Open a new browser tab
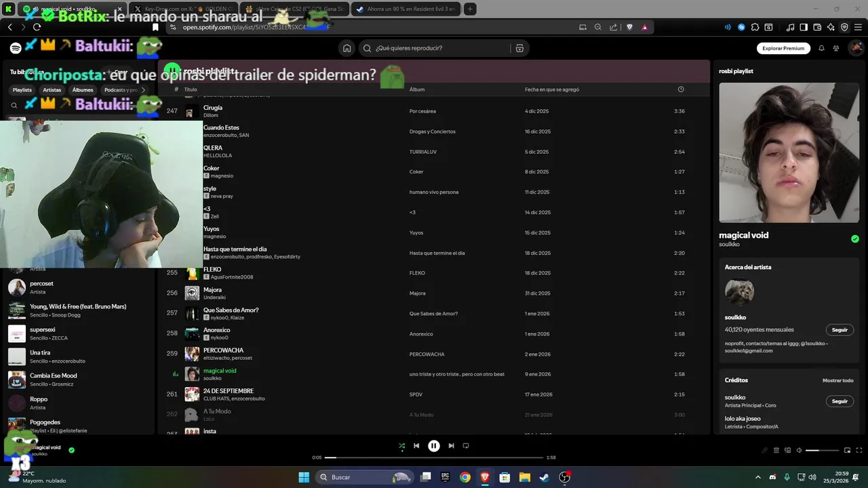The image size is (868, 488). (x=470, y=9)
